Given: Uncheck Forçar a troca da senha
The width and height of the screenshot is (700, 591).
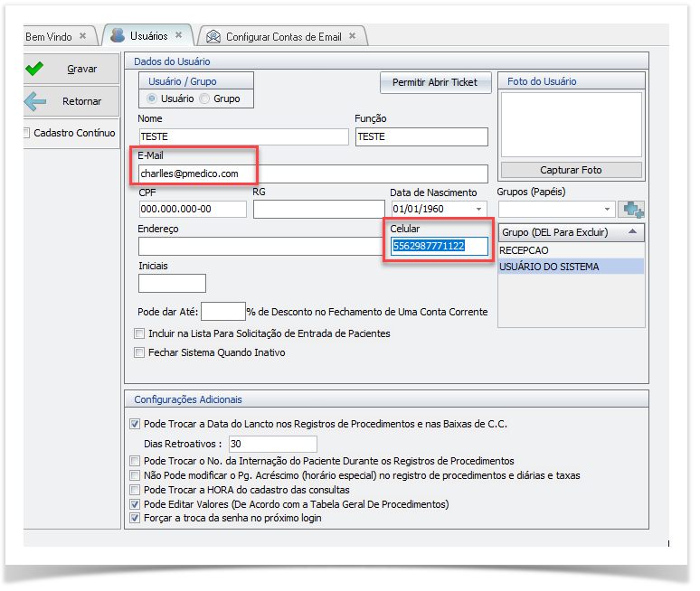Looking at the screenshot, I should [x=135, y=518].
